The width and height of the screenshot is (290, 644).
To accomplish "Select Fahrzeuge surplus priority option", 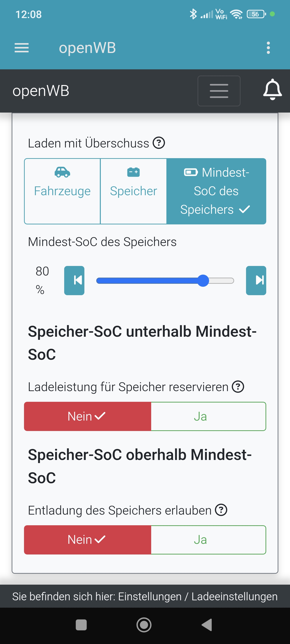I will point(62,191).
